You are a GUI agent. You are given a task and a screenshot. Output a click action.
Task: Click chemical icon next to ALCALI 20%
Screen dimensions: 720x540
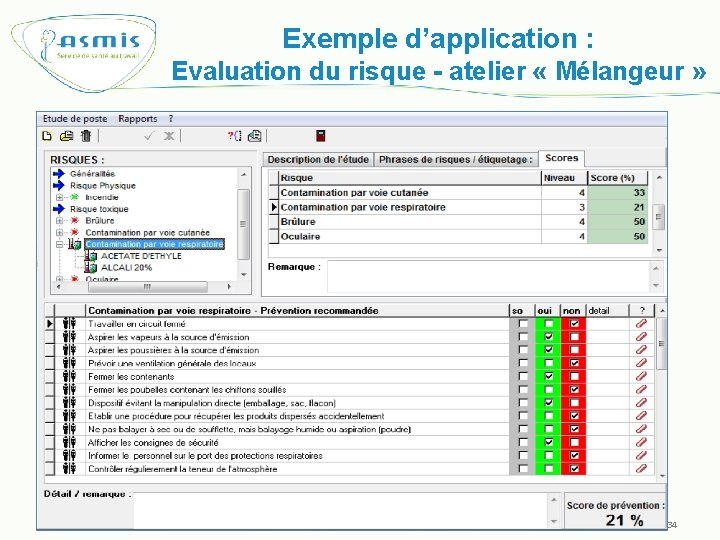(91, 268)
